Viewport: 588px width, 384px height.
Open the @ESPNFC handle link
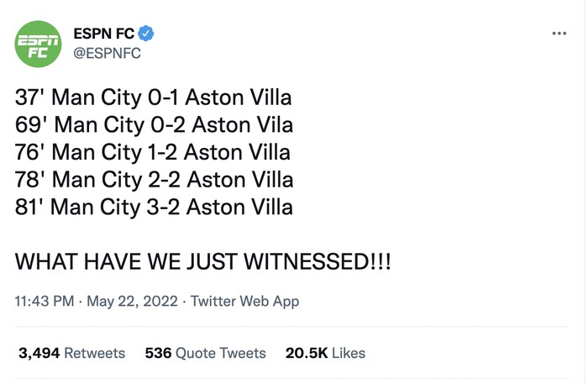[x=107, y=55]
